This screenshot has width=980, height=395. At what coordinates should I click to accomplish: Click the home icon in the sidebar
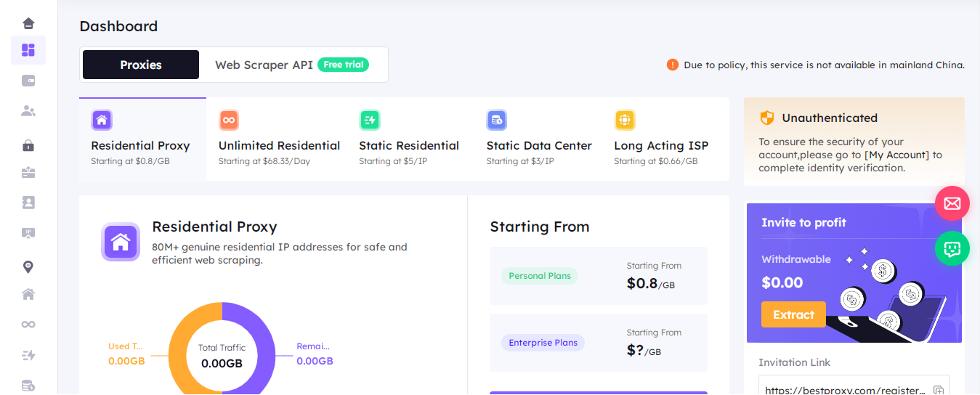[x=28, y=23]
